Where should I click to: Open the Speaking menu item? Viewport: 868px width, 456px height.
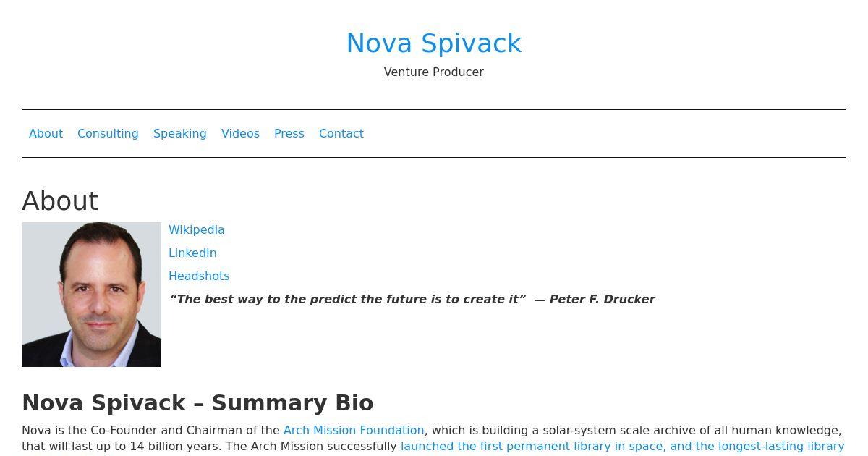(180, 133)
